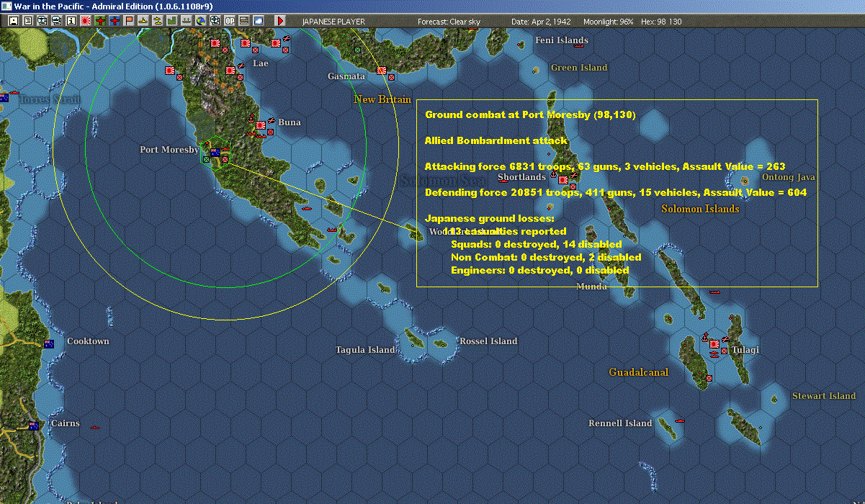Select the Japanese flag base at Buna
865x504 pixels.
click(261, 125)
